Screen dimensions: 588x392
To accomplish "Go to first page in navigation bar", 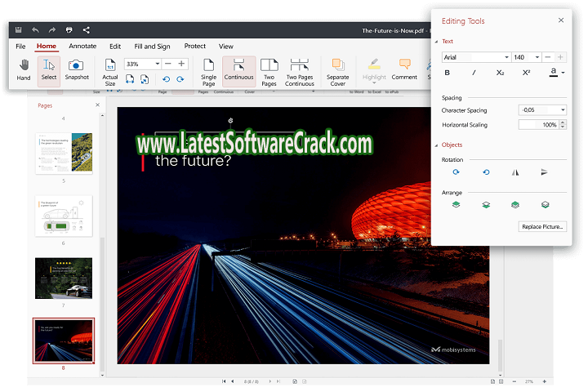I will click(x=224, y=381).
